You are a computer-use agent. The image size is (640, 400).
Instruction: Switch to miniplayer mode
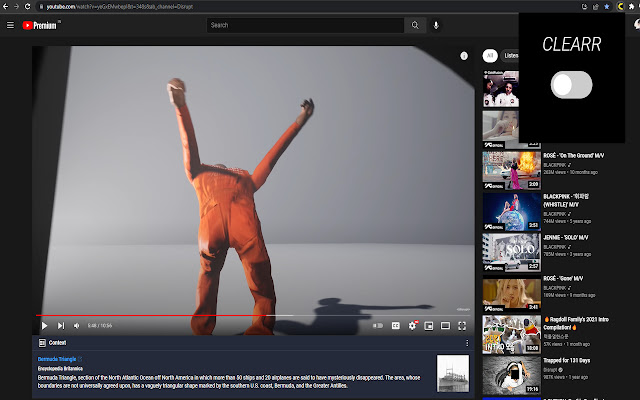pyautogui.click(x=429, y=325)
